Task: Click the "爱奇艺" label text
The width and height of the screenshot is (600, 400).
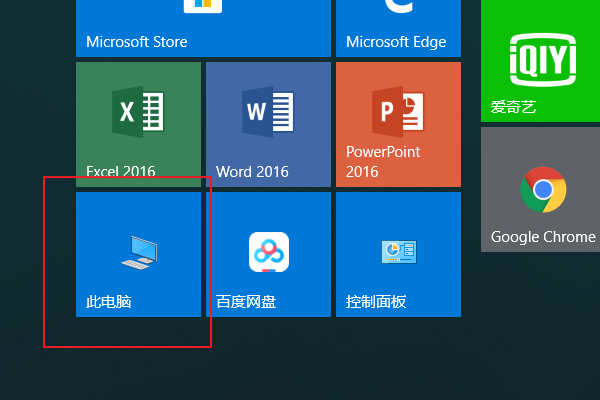Action: tap(513, 107)
